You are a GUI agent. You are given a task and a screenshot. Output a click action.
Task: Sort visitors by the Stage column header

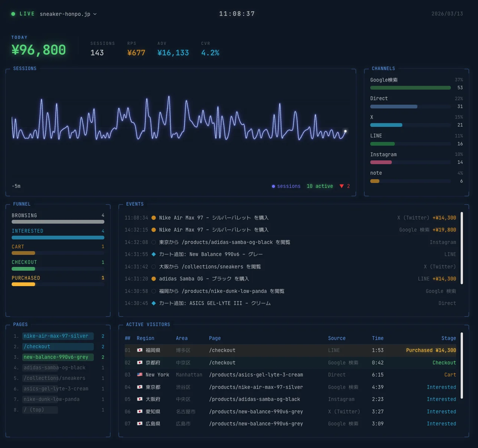(448, 338)
